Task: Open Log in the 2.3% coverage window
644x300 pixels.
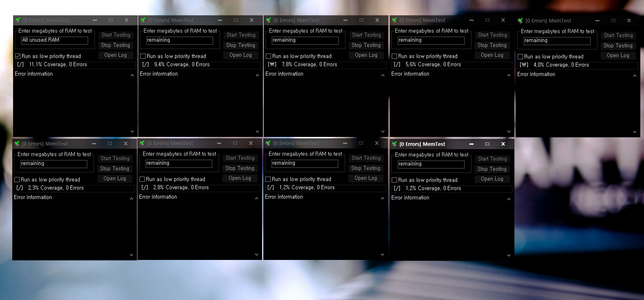Action: 114,179
